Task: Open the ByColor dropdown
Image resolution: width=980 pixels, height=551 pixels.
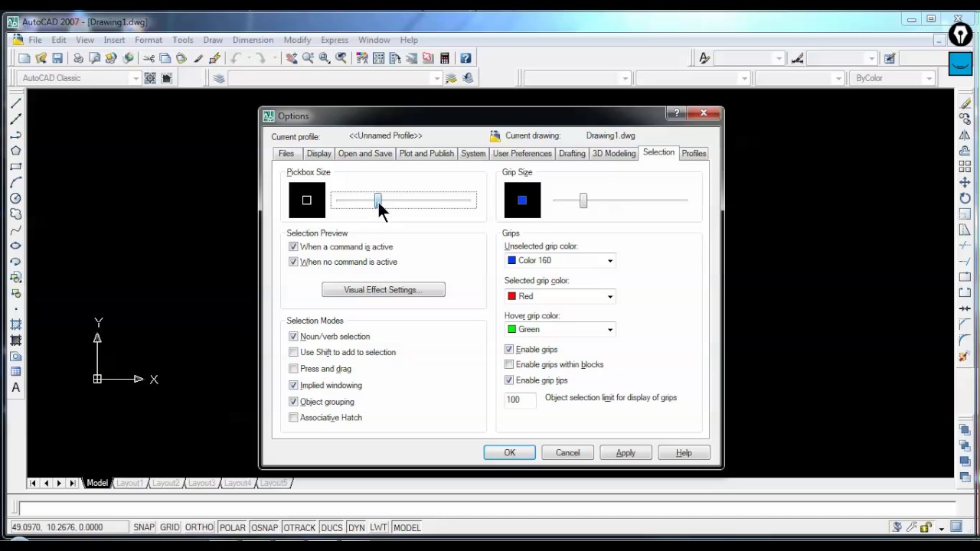Action: 893,78
